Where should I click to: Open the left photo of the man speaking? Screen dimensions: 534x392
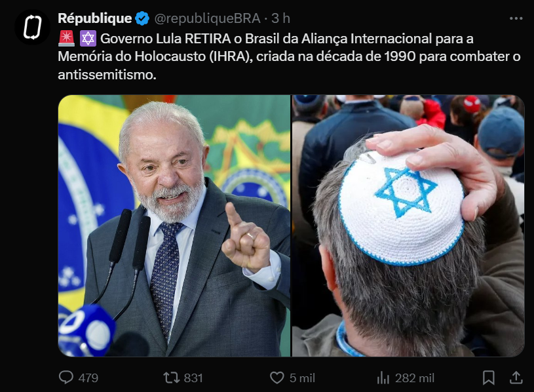tap(174, 225)
